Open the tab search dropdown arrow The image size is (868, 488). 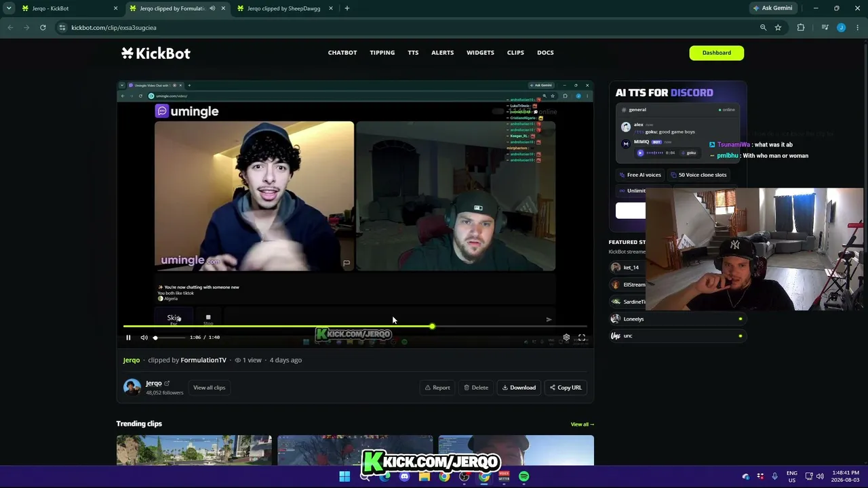tap(8, 8)
